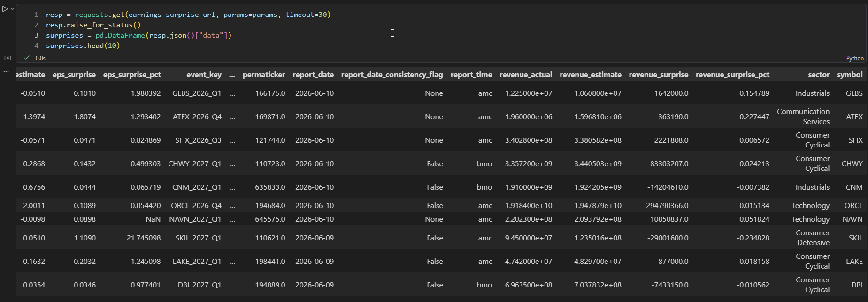Click the event_key column header

(204, 75)
